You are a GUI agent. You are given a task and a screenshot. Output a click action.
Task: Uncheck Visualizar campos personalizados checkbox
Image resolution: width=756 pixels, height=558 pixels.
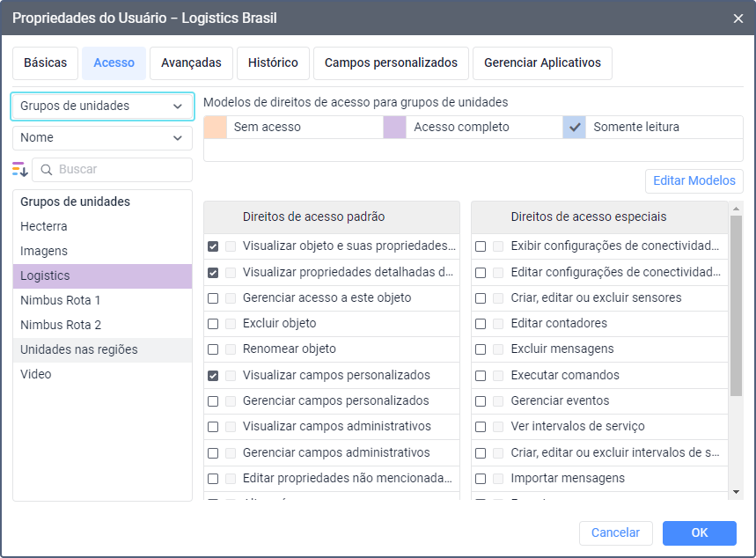click(213, 376)
